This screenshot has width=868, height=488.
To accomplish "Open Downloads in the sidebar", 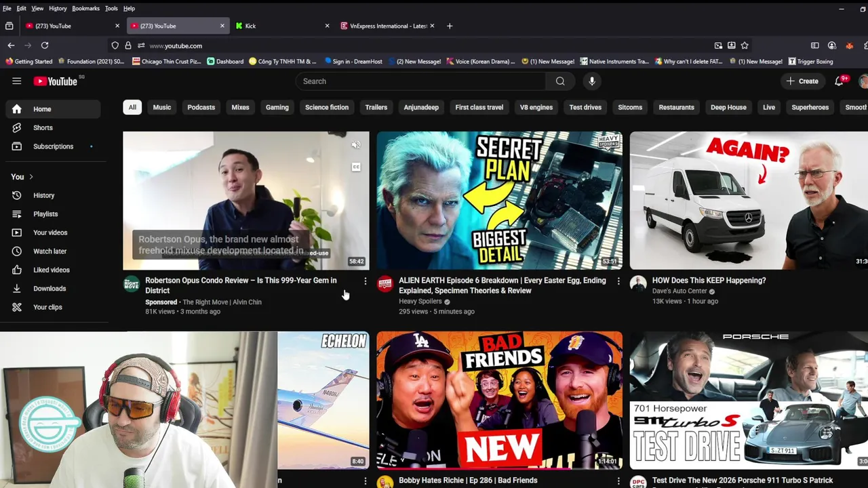I will (53, 289).
